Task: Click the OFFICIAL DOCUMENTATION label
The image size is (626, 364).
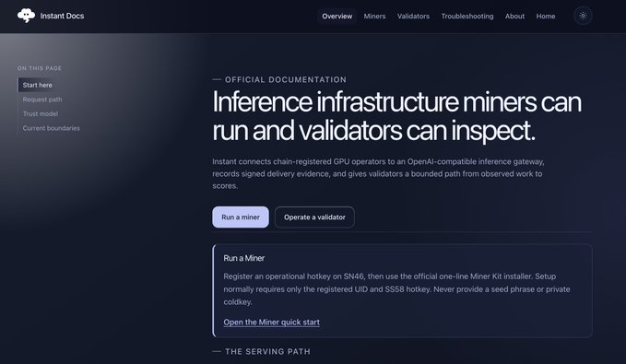Action: pos(286,80)
